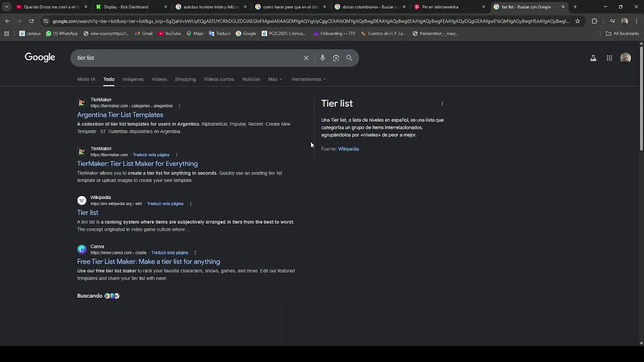Open Search Labs flask icon

tap(593, 58)
